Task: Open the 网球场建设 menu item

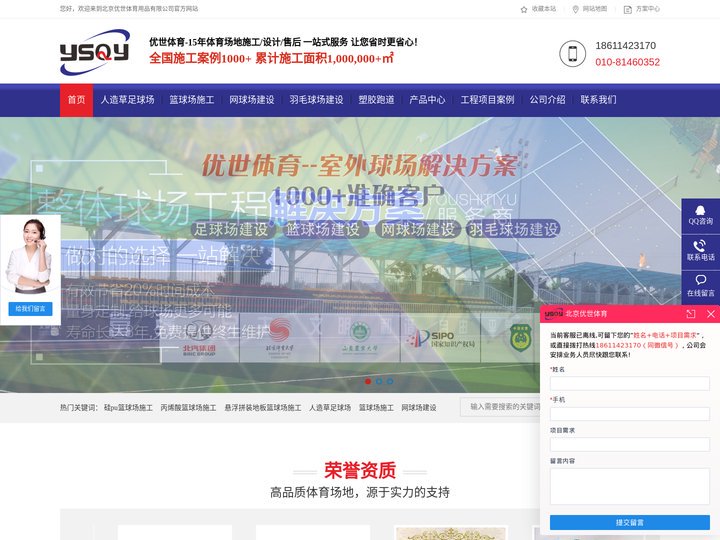Action: (x=252, y=100)
